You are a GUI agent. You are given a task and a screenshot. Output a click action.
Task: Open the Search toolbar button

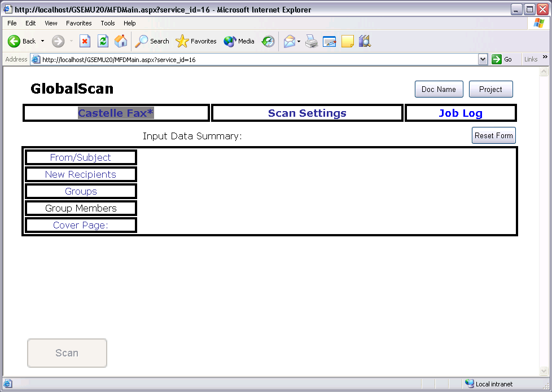coord(152,41)
